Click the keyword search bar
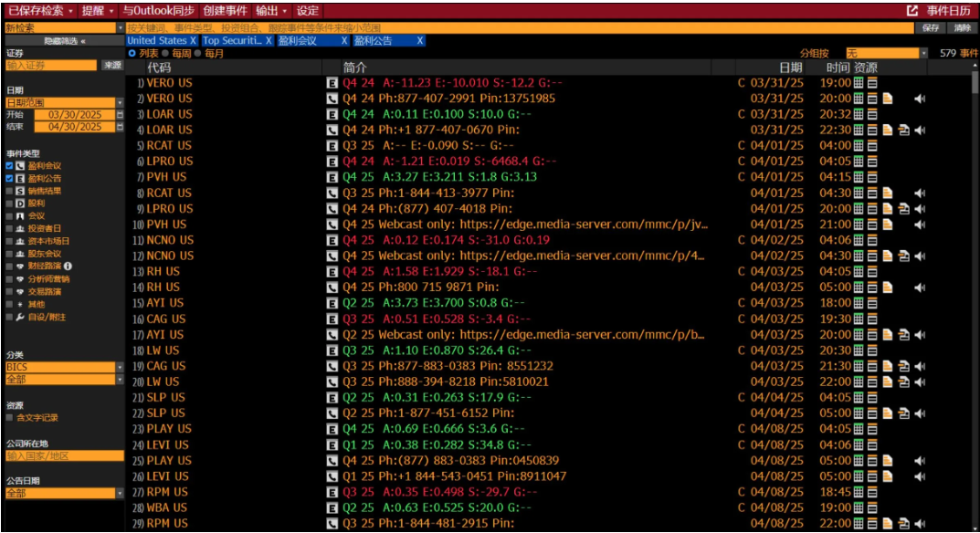 tap(520, 28)
